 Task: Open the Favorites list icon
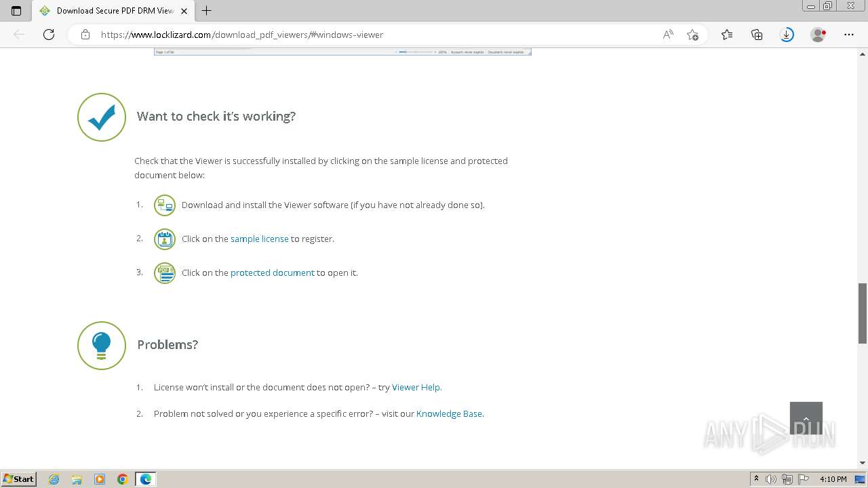727,35
